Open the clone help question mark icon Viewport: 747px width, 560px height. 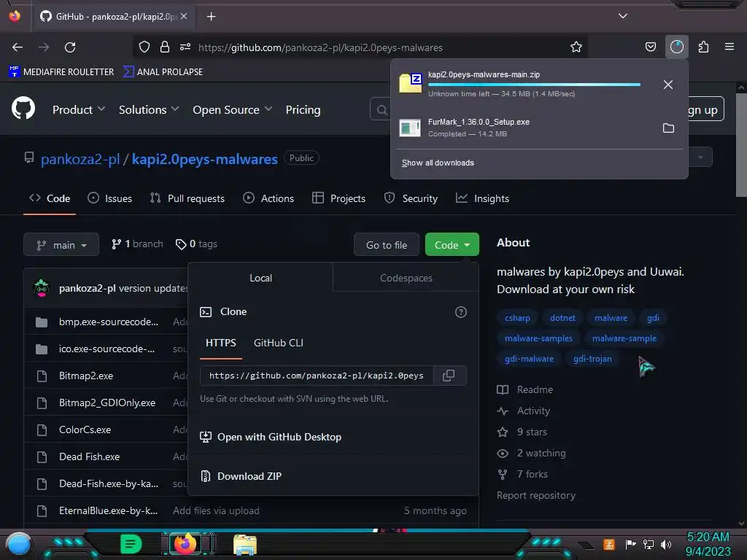[461, 312]
